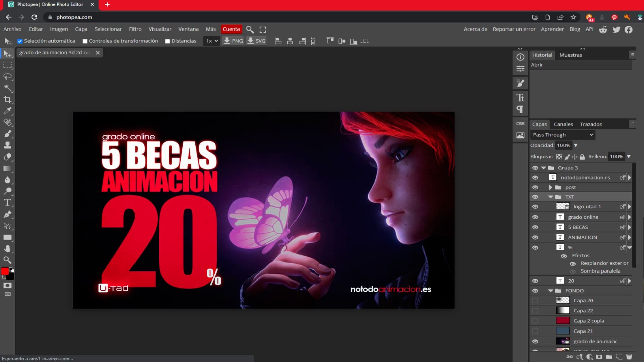The height and width of the screenshot is (362, 644).
Task: Collapse the FONDO folder
Action: coord(550,291)
